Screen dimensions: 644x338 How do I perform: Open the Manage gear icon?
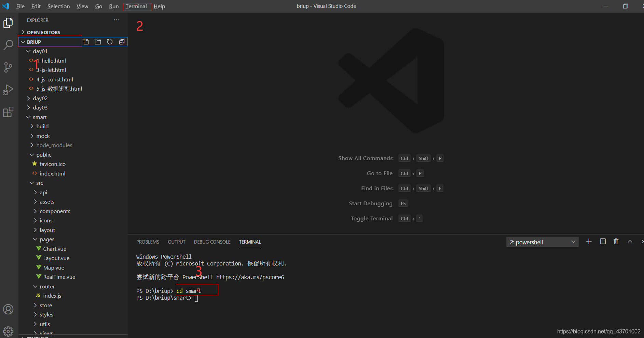pyautogui.click(x=8, y=331)
